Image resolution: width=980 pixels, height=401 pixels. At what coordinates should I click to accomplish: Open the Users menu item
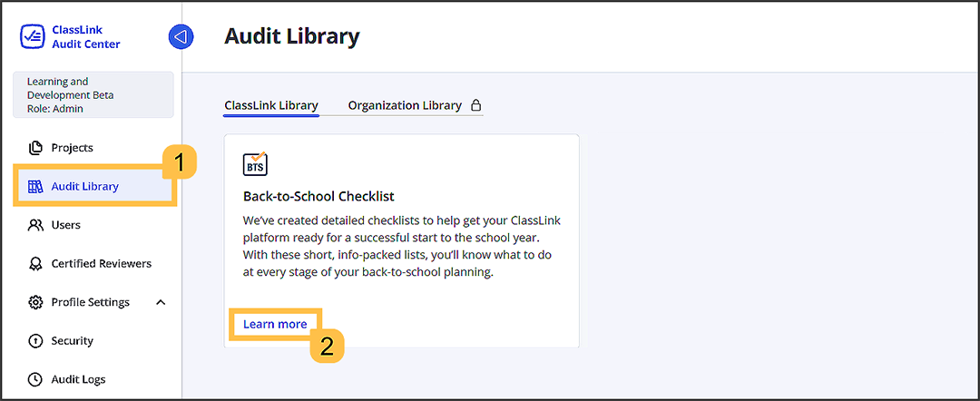[x=65, y=225]
